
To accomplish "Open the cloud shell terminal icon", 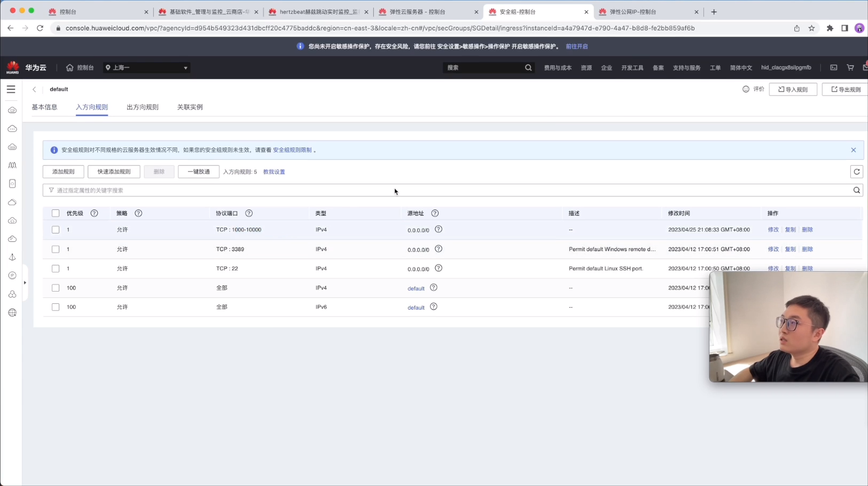I will pyautogui.click(x=833, y=68).
